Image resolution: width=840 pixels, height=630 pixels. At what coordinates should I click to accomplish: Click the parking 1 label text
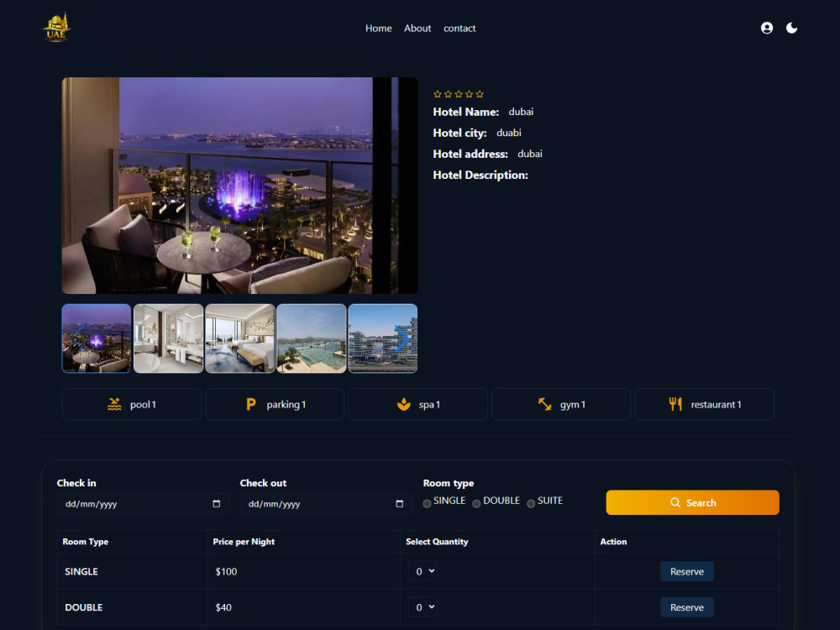click(x=286, y=405)
